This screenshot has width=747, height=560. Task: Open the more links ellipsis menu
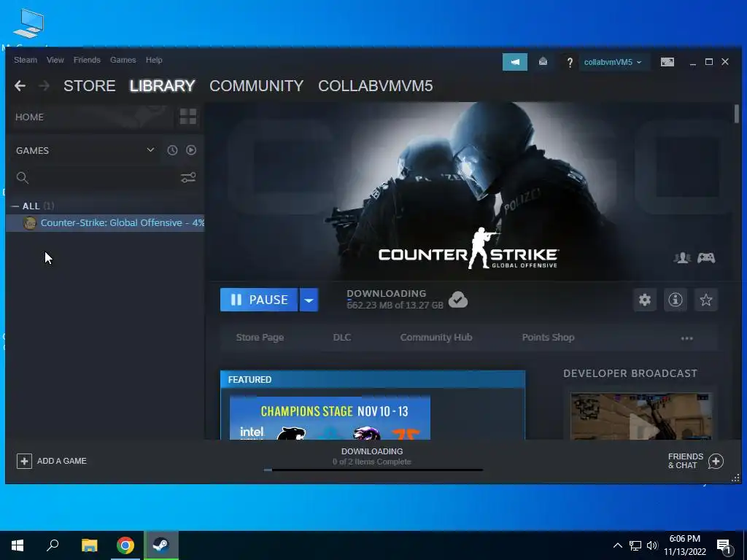(x=687, y=338)
